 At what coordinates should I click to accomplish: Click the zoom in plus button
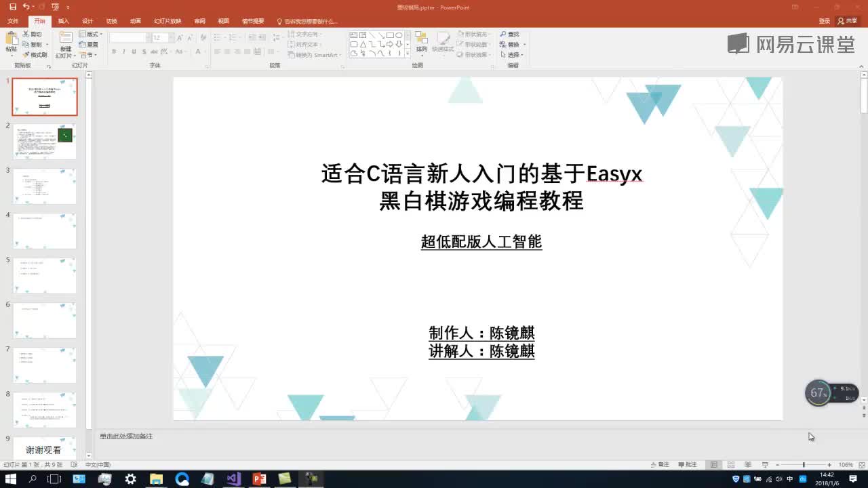pos(831,465)
